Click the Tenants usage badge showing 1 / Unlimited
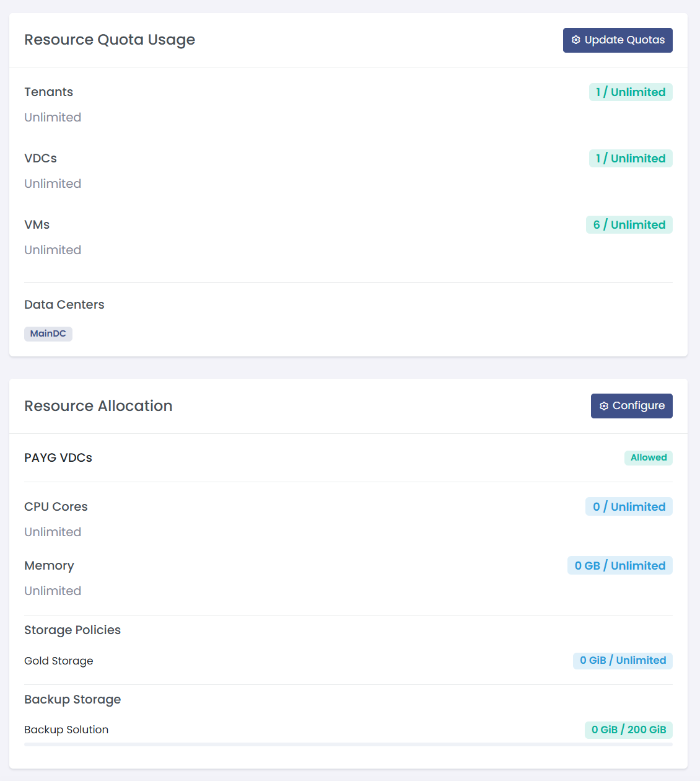The width and height of the screenshot is (700, 781). coord(631,92)
